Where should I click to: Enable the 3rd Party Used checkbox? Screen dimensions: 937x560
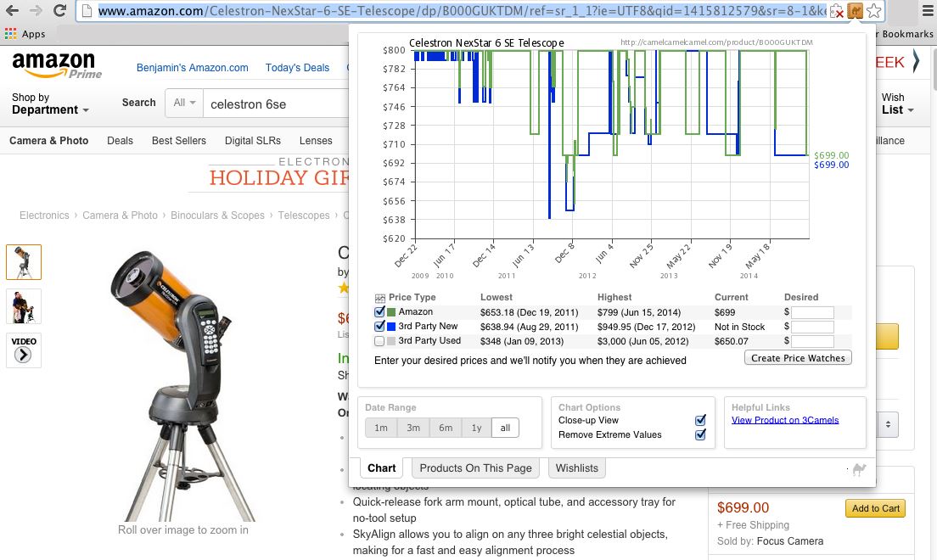tap(379, 341)
